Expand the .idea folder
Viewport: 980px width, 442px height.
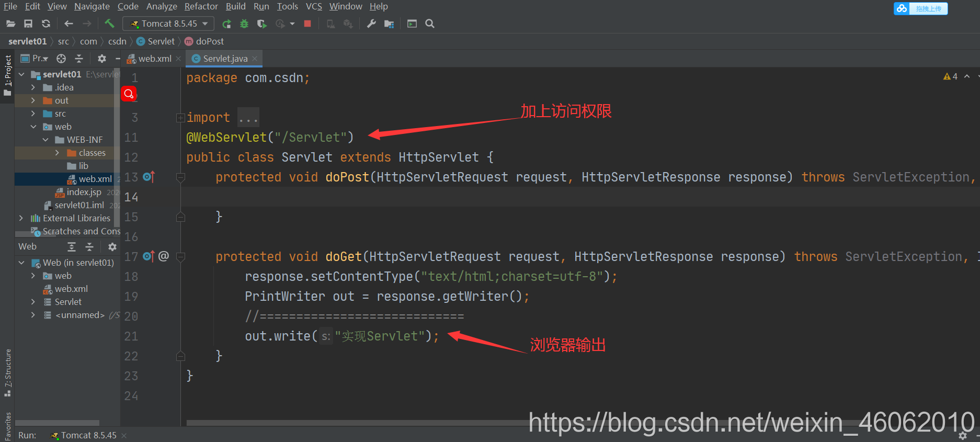[x=33, y=87]
